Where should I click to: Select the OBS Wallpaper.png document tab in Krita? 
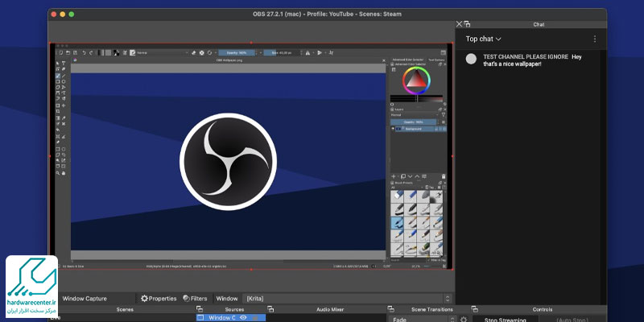229,60
